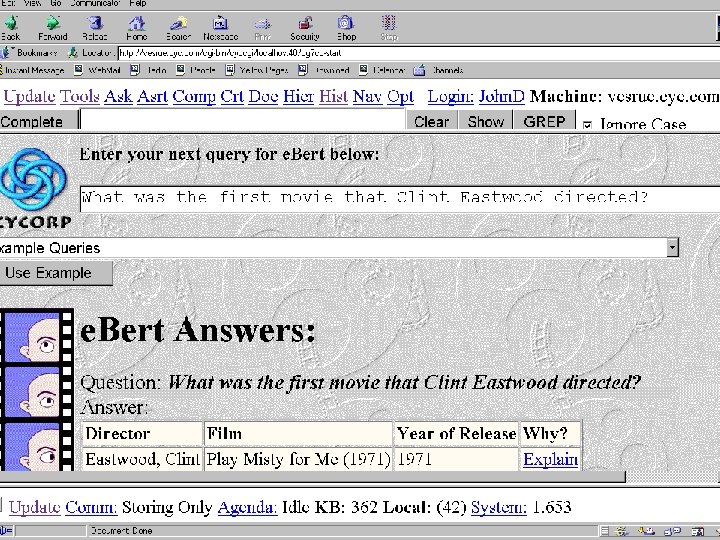Follow the Explain link in answer table
This screenshot has width=720, height=540.
(x=551, y=459)
